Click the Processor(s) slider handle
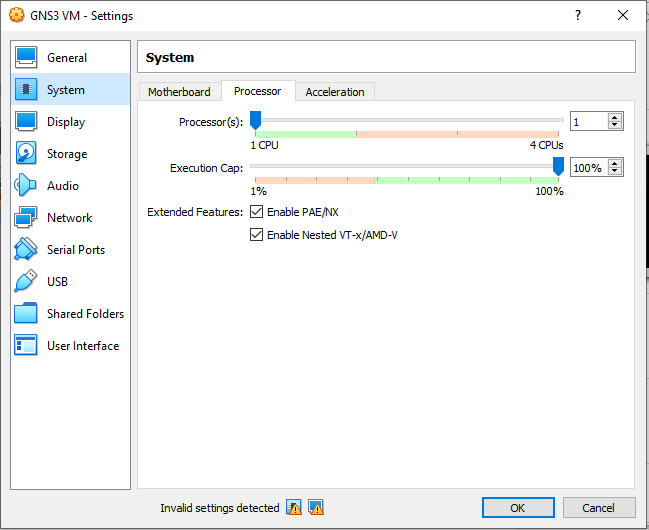 point(255,120)
